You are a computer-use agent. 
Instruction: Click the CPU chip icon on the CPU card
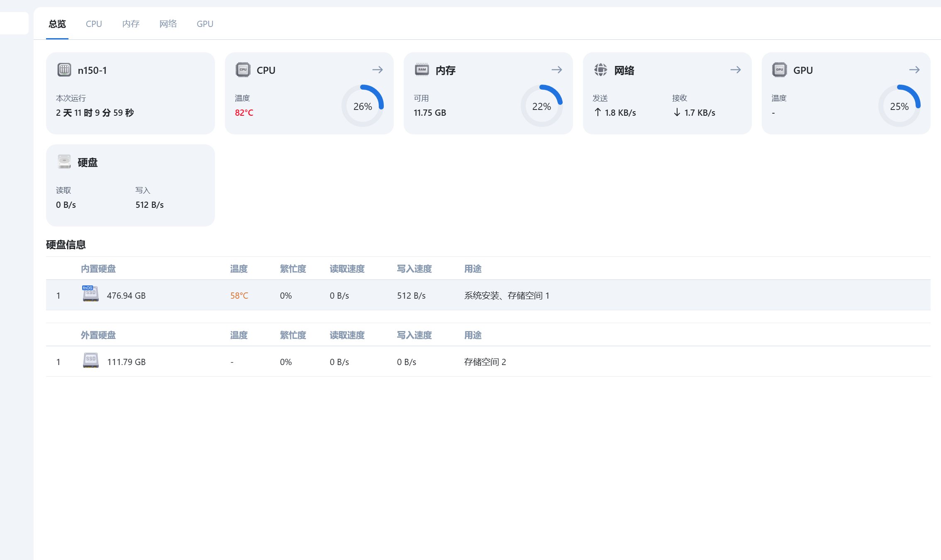coord(243,70)
